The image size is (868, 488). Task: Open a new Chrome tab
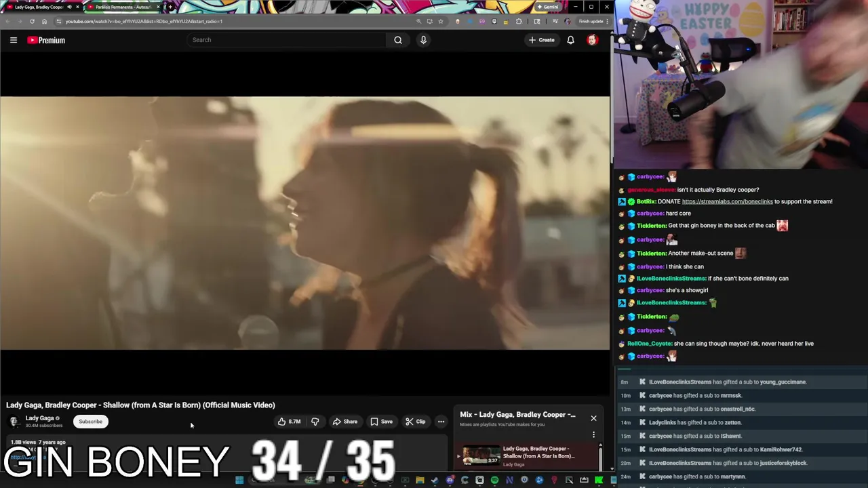170,7
